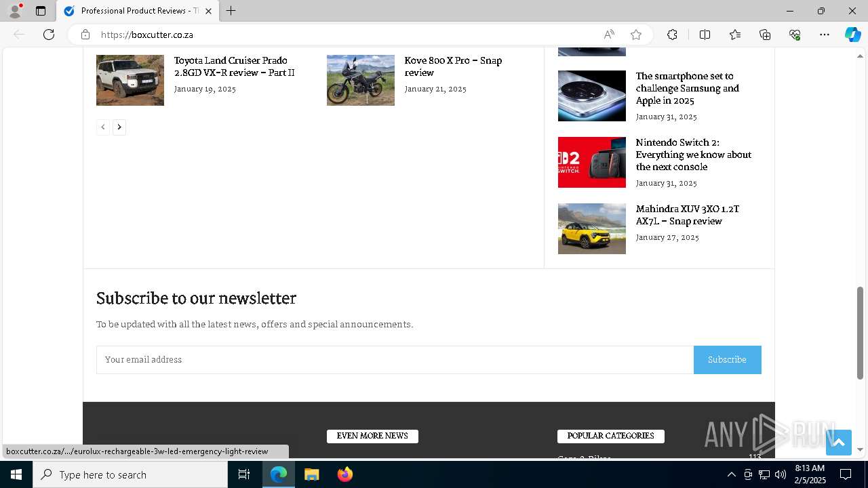The width and height of the screenshot is (868, 488).
Task: Open Firefox from taskbar
Action: pyautogui.click(x=344, y=474)
